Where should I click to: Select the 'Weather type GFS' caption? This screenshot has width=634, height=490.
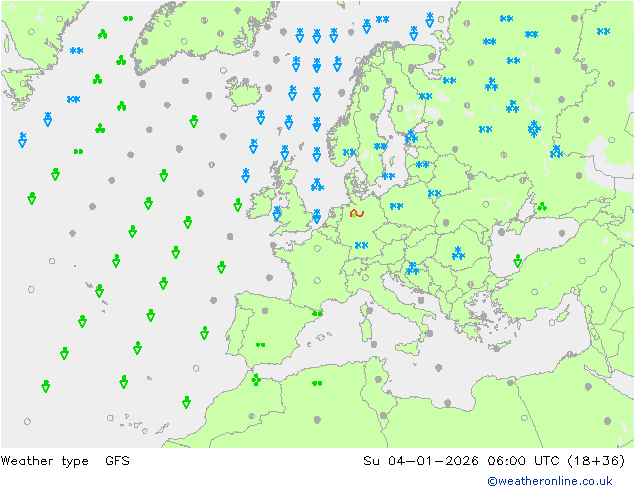65,460
